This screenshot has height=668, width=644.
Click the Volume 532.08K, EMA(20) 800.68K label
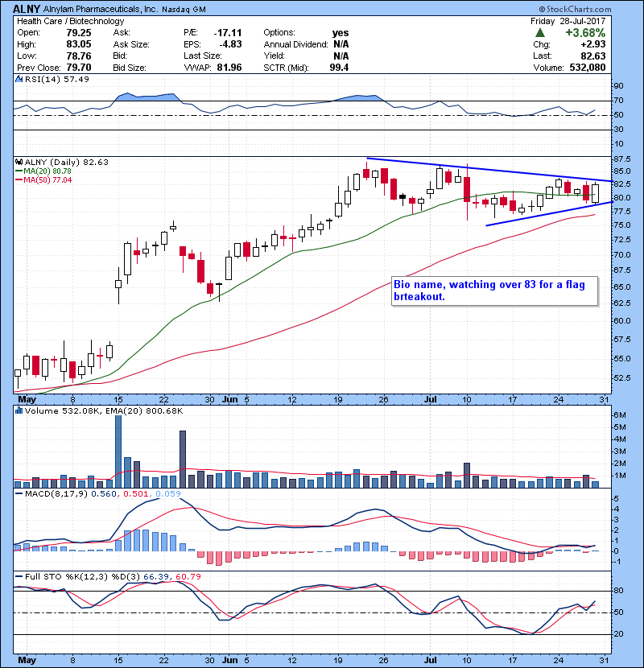point(104,410)
